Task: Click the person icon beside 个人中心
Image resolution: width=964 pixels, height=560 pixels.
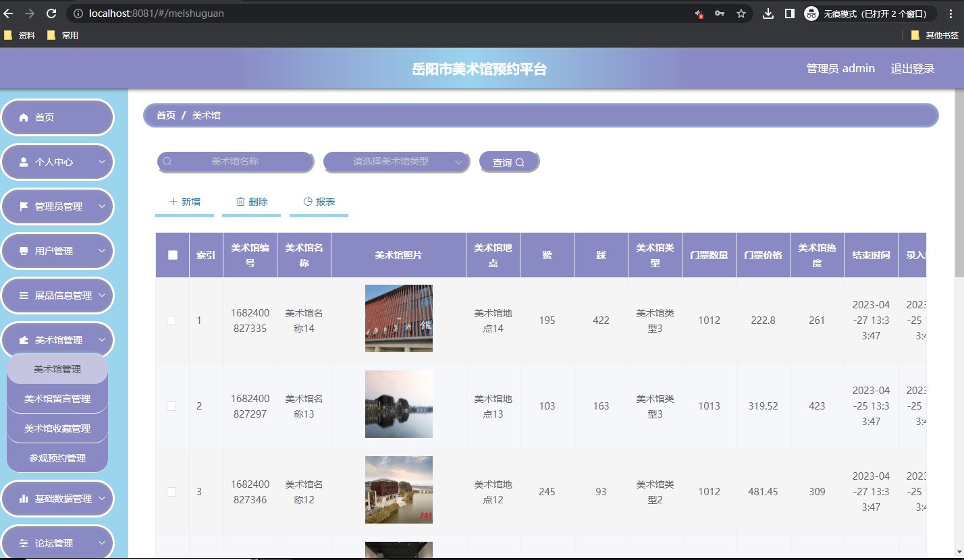Action: (24, 162)
